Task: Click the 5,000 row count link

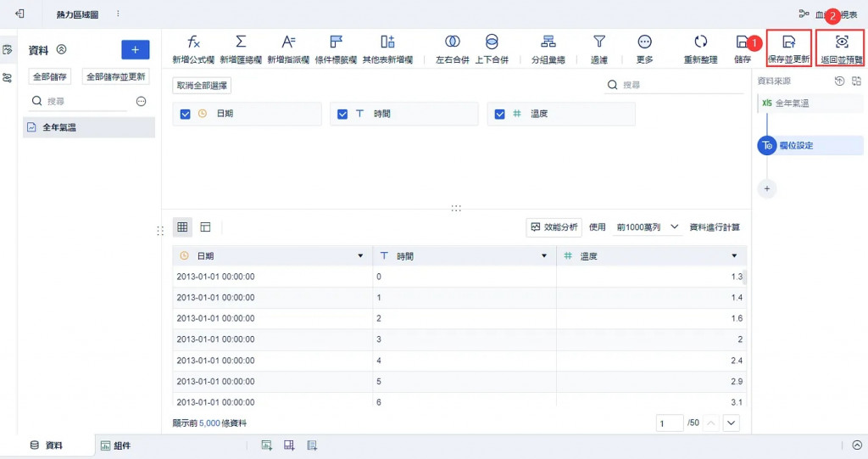Action: (210, 423)
